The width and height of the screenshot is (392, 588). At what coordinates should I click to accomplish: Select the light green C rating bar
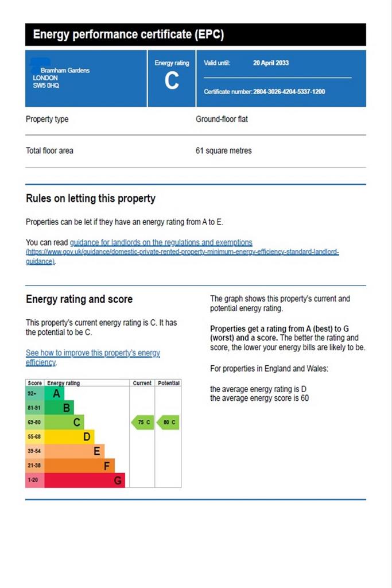pos(64,422)
